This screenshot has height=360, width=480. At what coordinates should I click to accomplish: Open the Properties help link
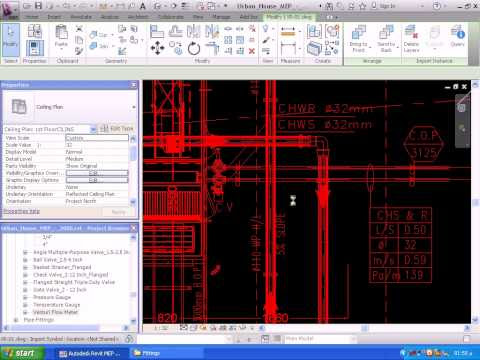(x=22, y=211)
